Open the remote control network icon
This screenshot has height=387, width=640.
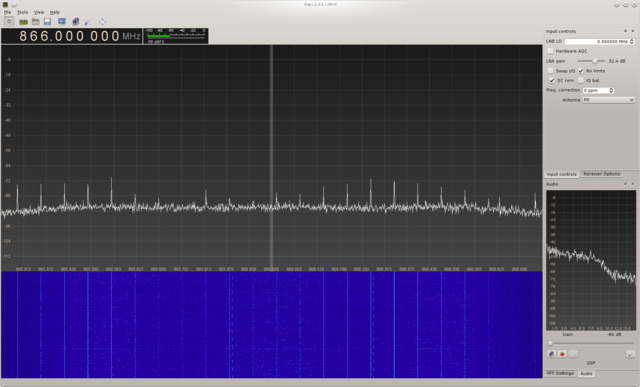(76, 22)
